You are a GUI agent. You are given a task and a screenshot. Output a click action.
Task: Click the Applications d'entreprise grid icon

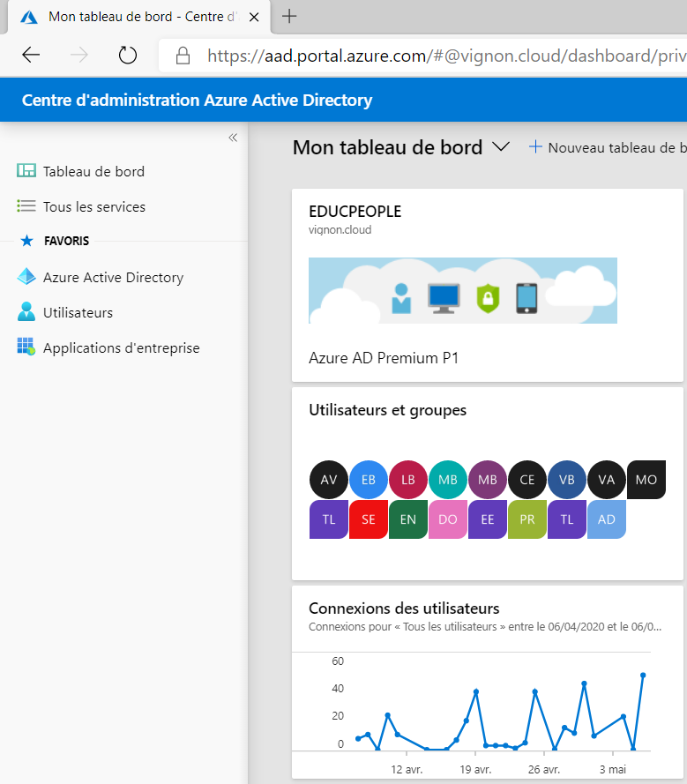point(26,347)
